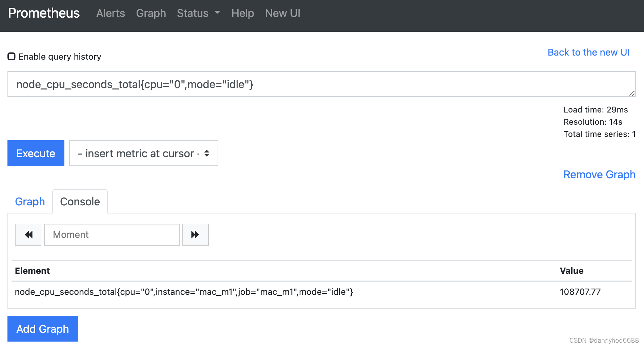Viewport: 644px width, 347px height.
Task: Go to New UI from navbar
Action: [283, 13]
